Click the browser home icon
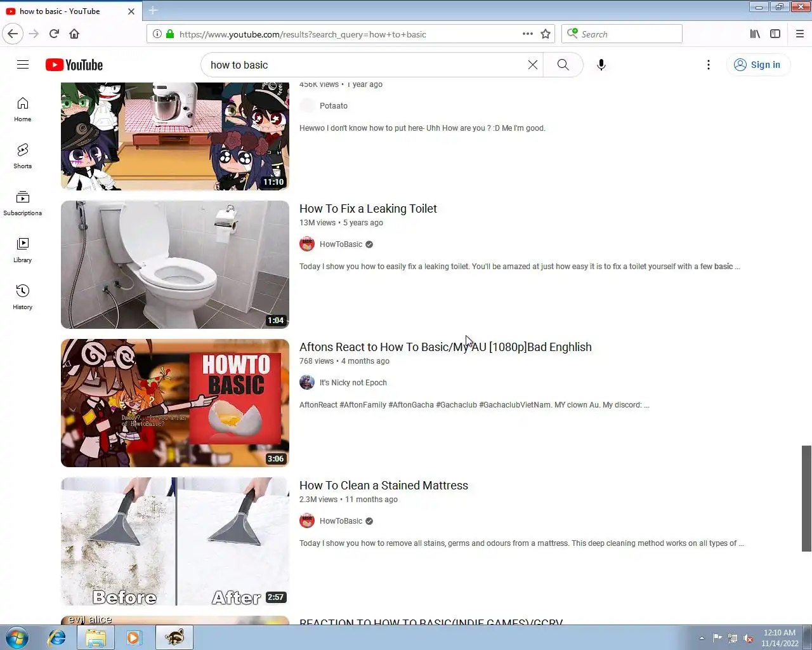 (x=74, y=34)
